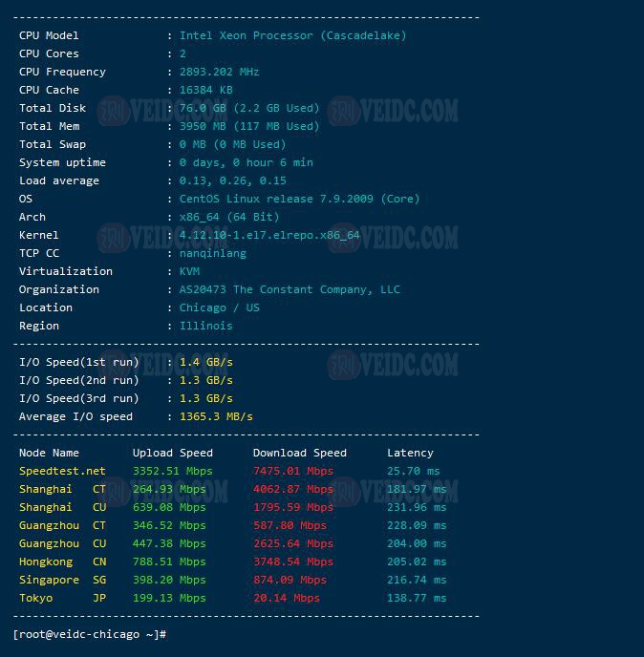The width and height of the screenshot is (644, 657).
Task: Select the CPU Frequency value 2893.202 MHz
Action: point(219,72)
